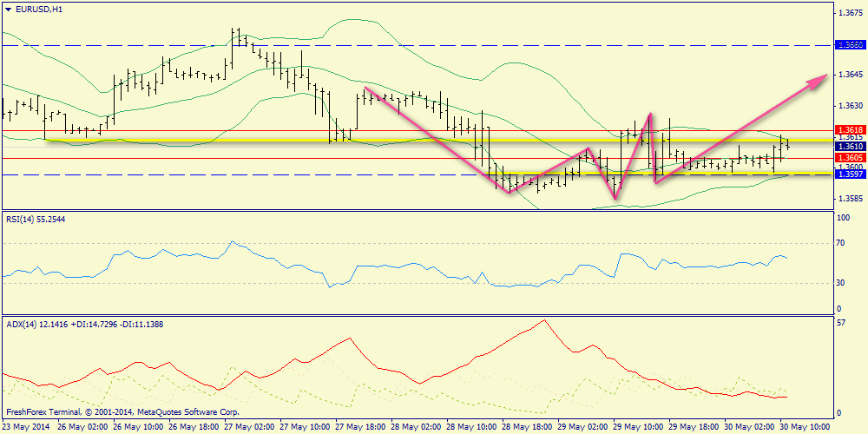Select the blue 1.3660 price level tag
This screenshot has height=434, width=868.
click(x=849, y=43)
